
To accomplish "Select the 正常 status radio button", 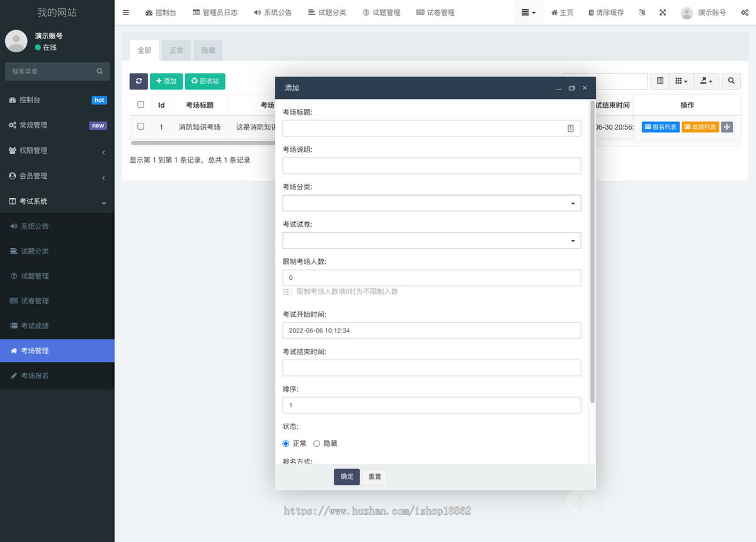I will point(285,443).
